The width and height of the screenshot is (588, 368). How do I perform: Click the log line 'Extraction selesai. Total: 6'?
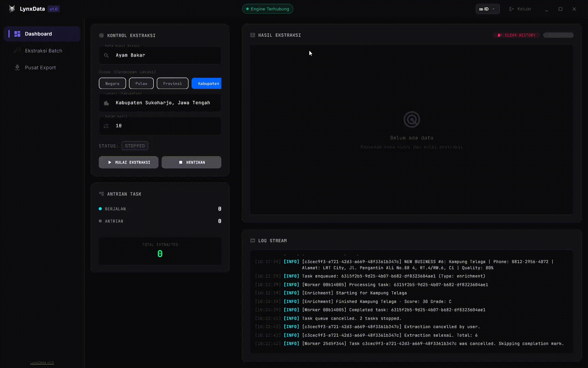pyautogui.click(x=390, y=335)
